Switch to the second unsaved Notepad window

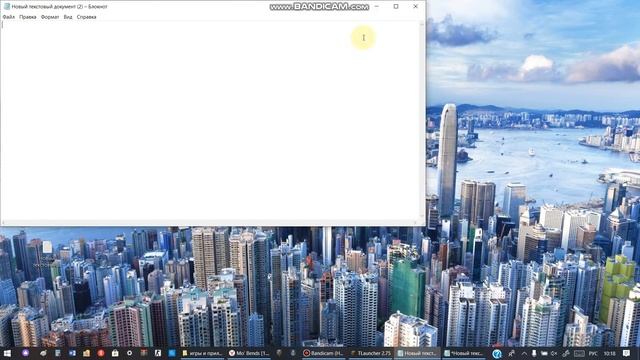pos(464,353)
